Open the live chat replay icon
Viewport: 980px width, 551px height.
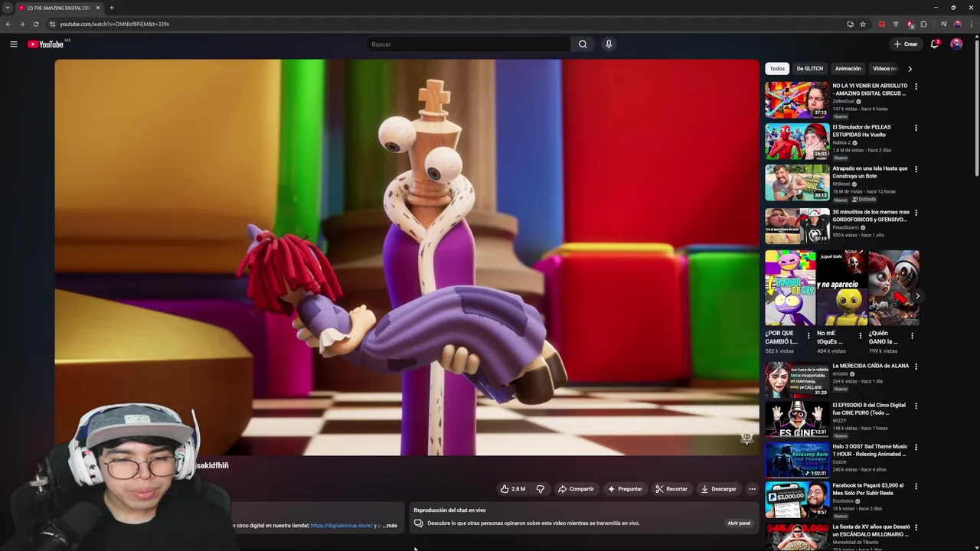click(419, 523)
